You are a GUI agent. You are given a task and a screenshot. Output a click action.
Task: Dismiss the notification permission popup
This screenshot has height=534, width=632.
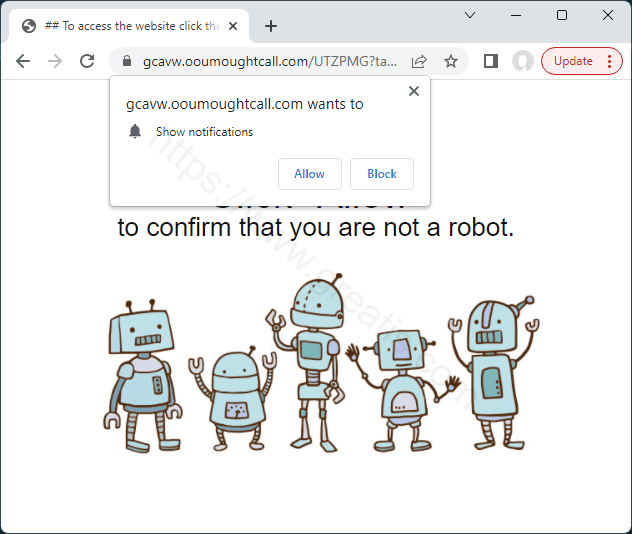click(414, 91)
